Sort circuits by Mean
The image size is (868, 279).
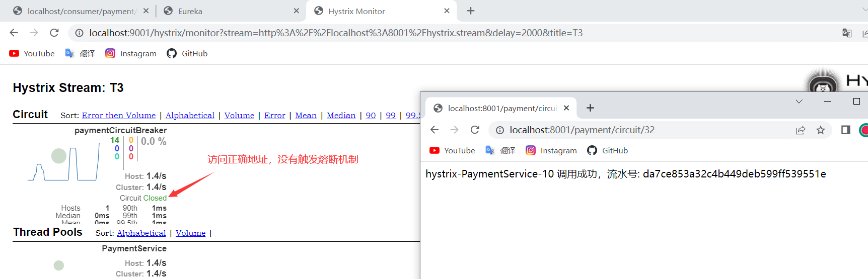[306, 116]
